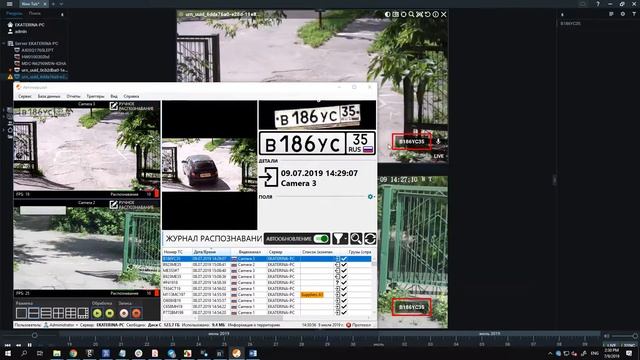Open the Триггеры menu

coord(96,96)
